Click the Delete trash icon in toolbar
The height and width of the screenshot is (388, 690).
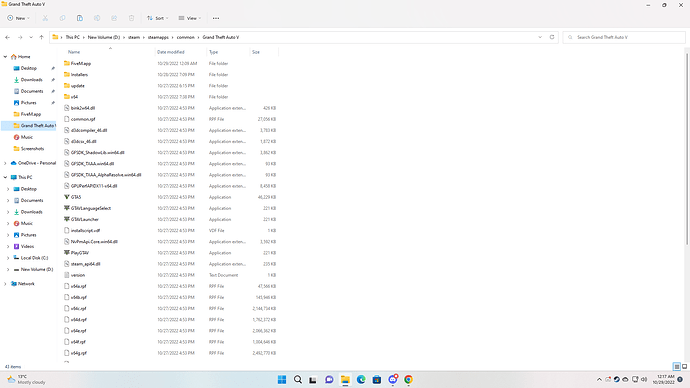pyautogui.click(x=131, y=18)
